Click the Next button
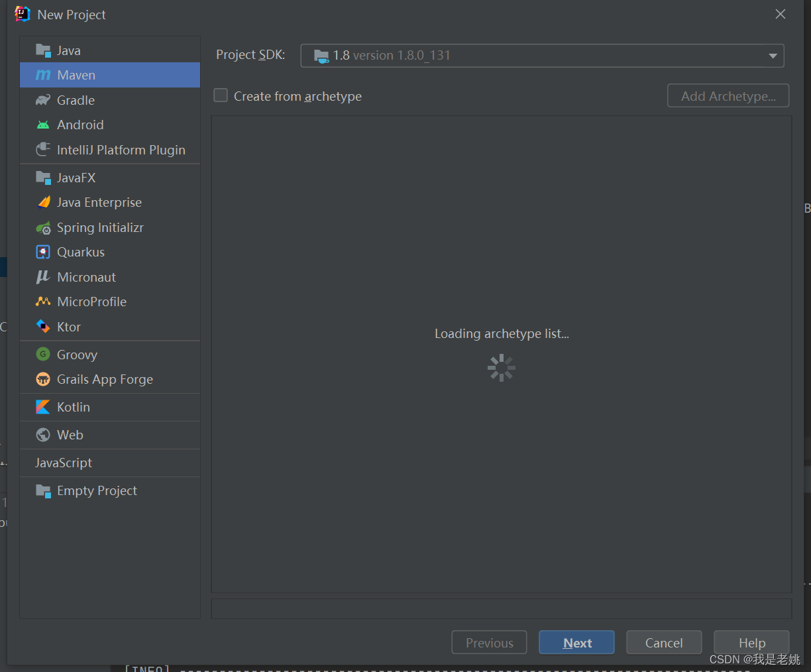 tap(576, 642)
